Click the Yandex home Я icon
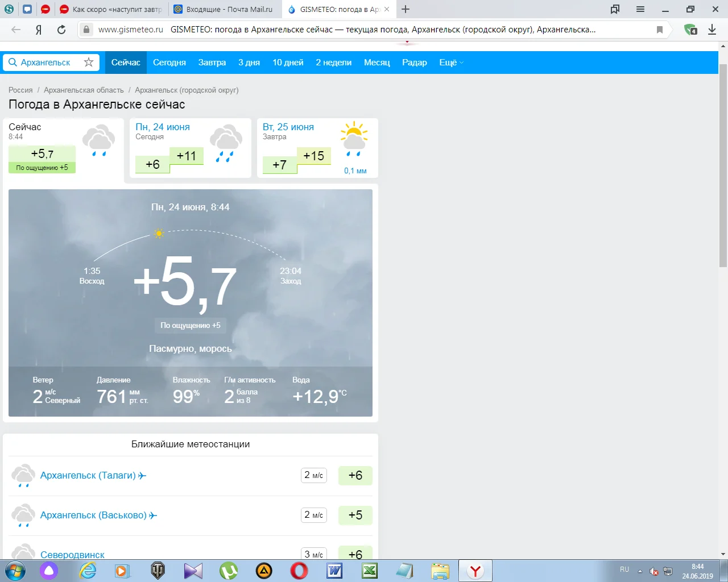 tap(39, 30)
